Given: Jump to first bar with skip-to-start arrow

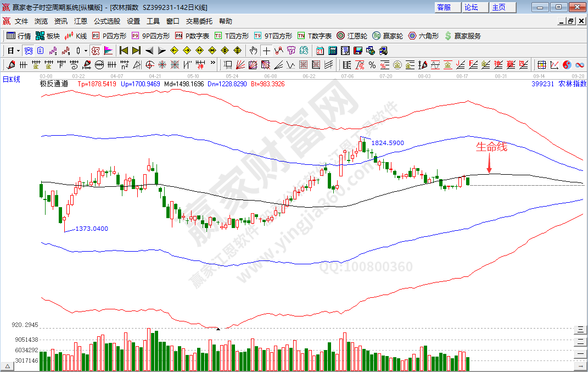Looking at the screenshot, I should 124,51.
